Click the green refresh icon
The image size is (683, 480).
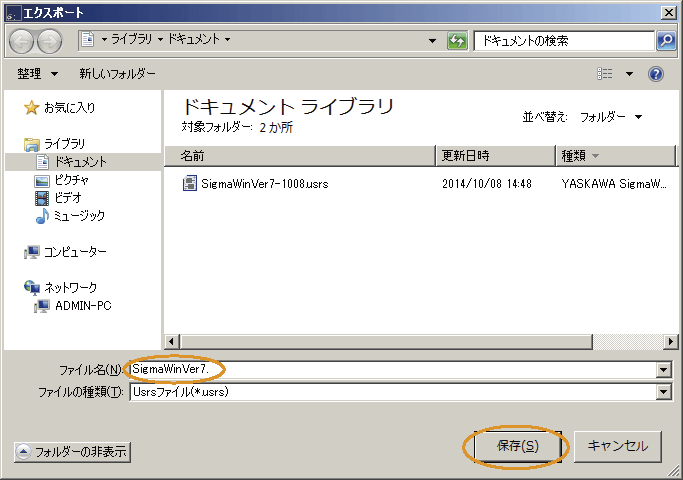pyautogui.click(x=457, y=41)
